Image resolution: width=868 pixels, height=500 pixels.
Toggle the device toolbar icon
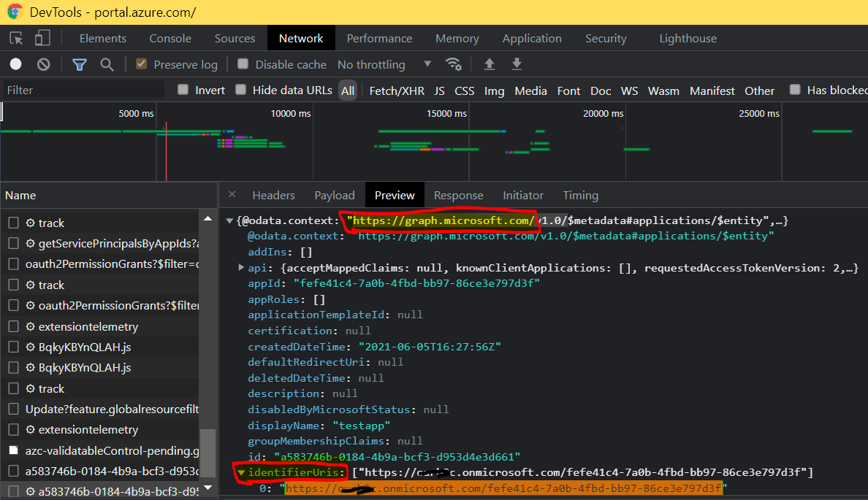[x=42, y=38]
